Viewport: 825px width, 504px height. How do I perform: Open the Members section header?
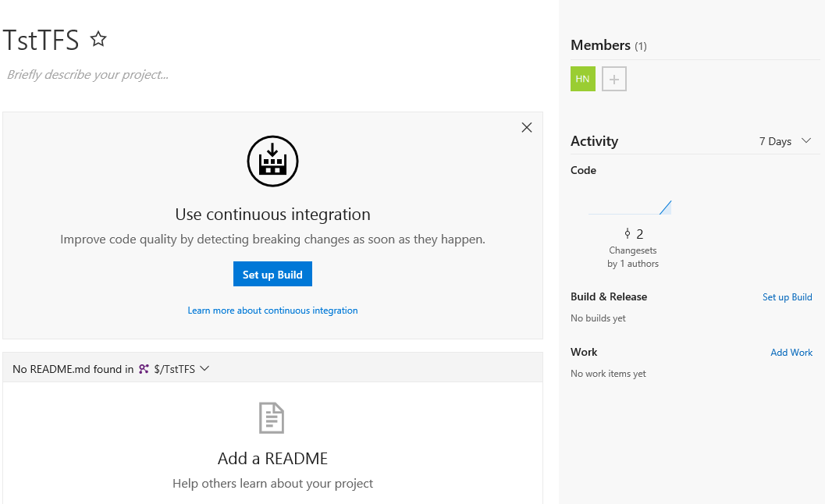tap(599, 45)
